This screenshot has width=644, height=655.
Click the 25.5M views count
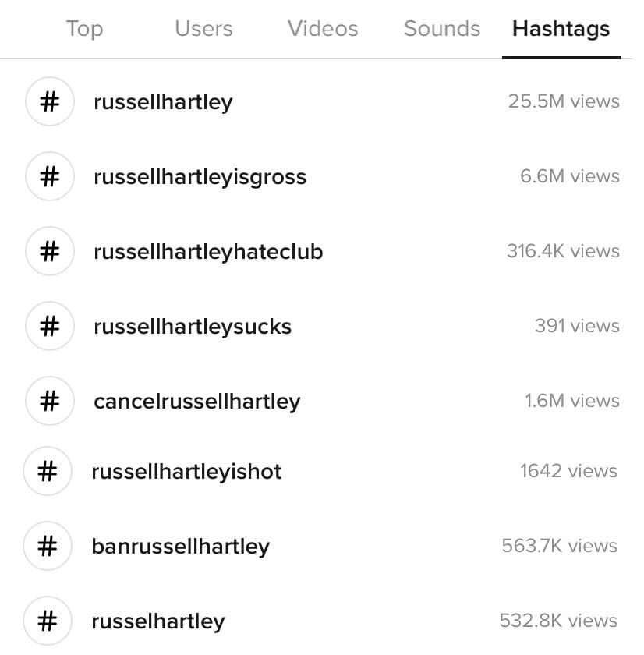tap(564, 101)
